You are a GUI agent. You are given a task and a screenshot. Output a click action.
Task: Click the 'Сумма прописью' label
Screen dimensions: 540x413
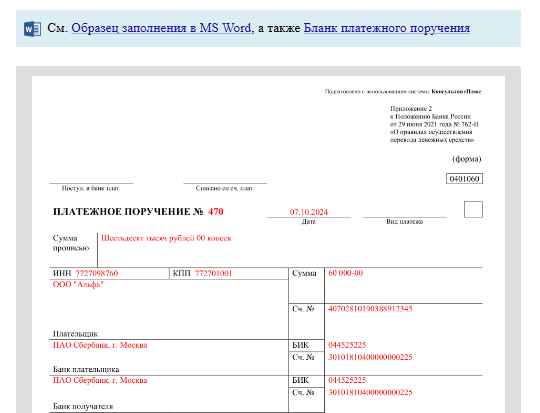point(71,243)
